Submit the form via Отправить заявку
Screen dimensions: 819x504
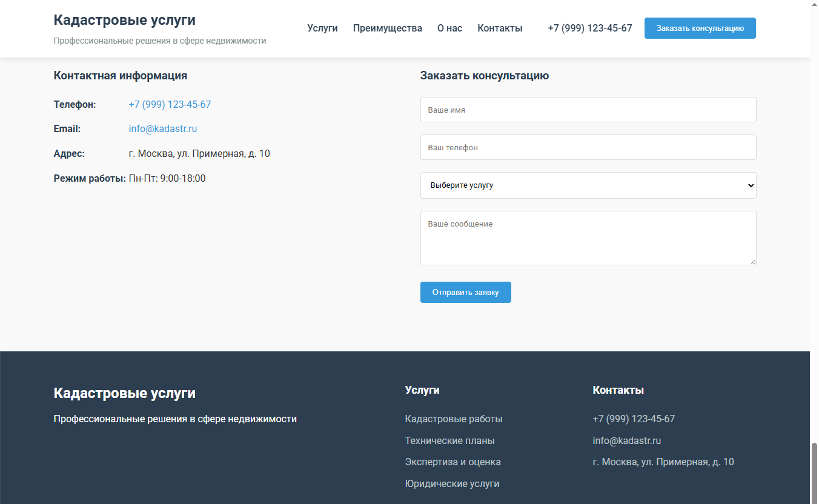pyautogui.click(x=465, y=292)
